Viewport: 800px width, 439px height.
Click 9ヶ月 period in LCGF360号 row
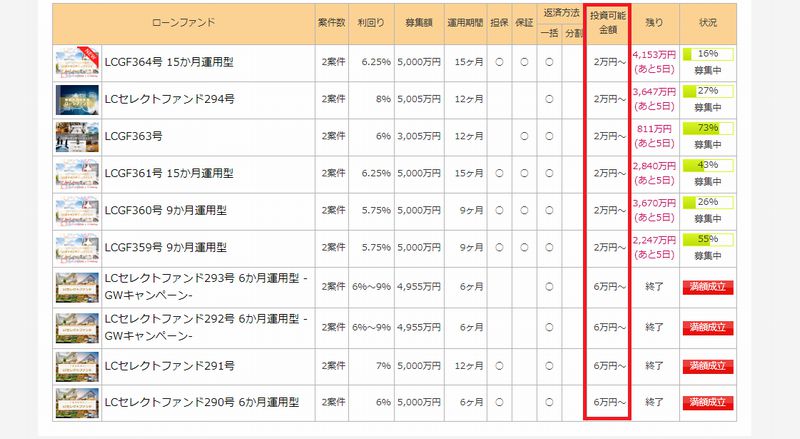coord(471,210)
